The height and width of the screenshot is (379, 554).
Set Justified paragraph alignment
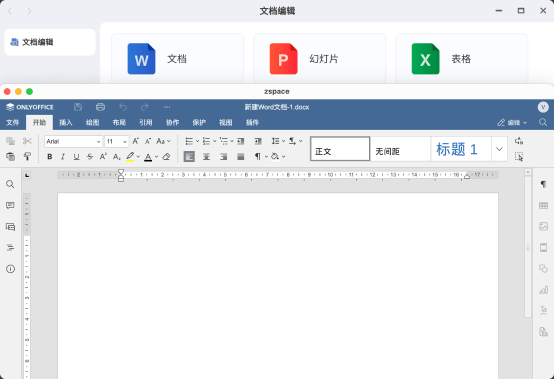[x=241, y=156]
